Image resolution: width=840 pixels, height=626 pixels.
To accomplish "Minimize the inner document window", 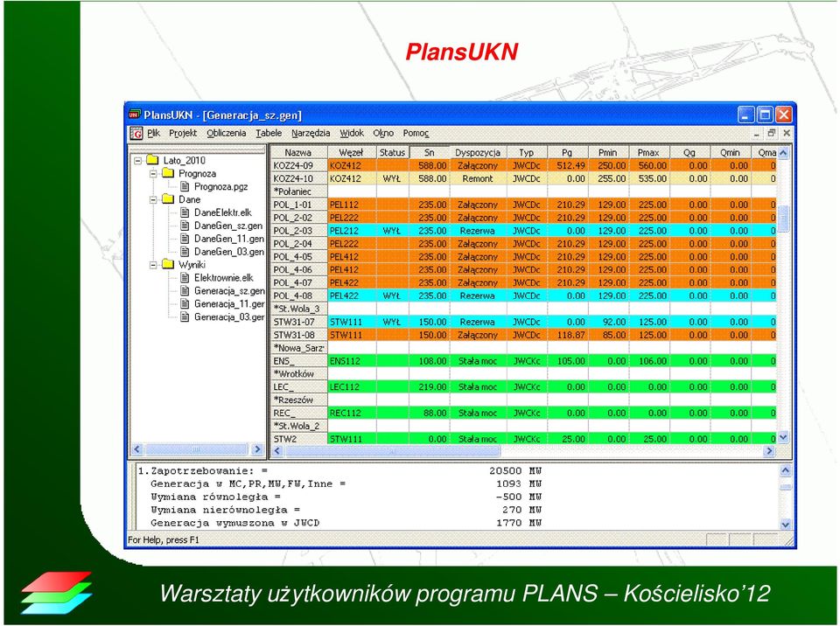I will [756, 133].
